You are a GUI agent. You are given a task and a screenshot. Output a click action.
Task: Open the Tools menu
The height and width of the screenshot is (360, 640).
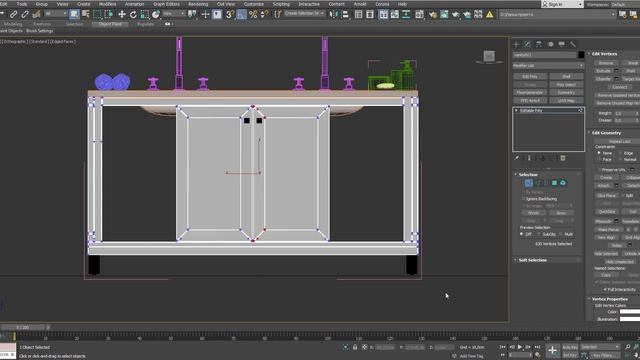tap(22, 4)
